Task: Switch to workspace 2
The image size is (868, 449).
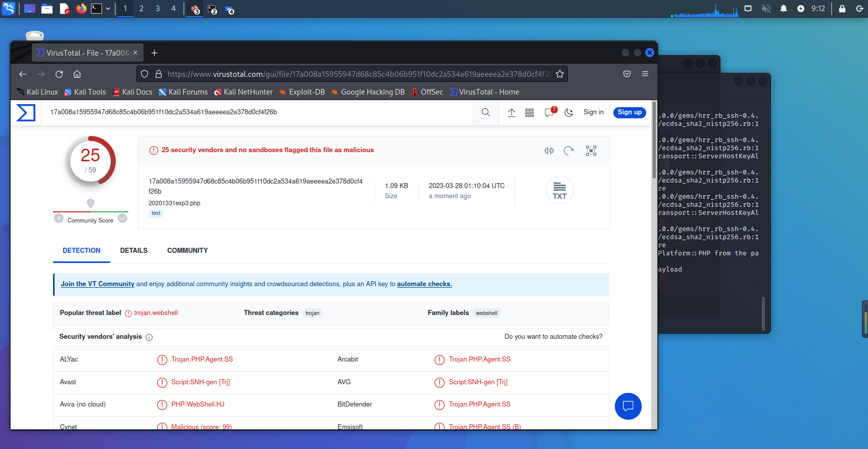Action: (x=141, y=9)
